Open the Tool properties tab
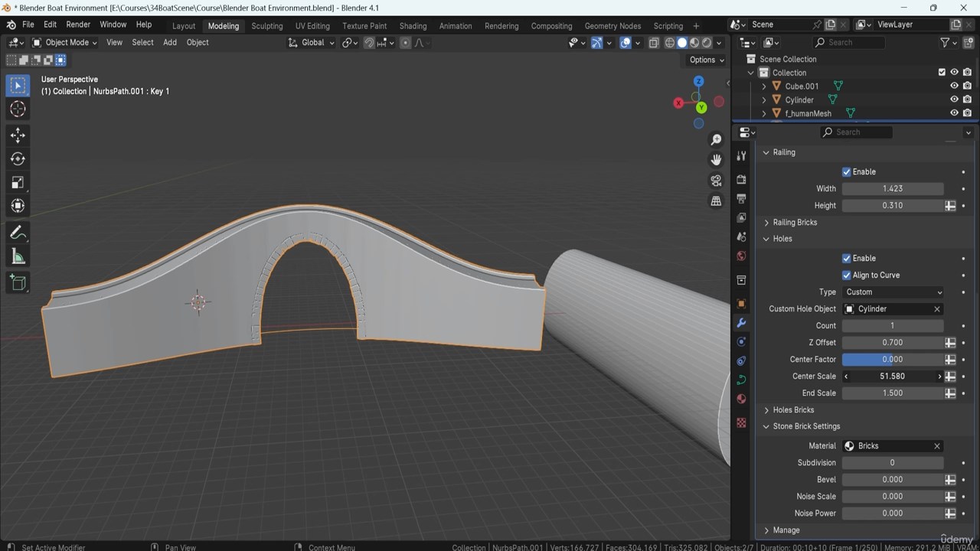This screenshot has height=551, width=980. click(741, 156)
